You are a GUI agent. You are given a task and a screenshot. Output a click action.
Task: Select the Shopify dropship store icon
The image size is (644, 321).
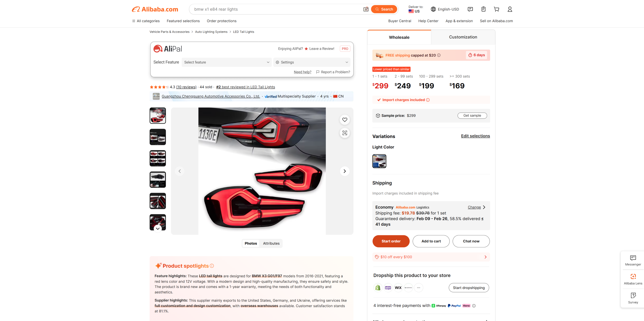tap(378, 288)
